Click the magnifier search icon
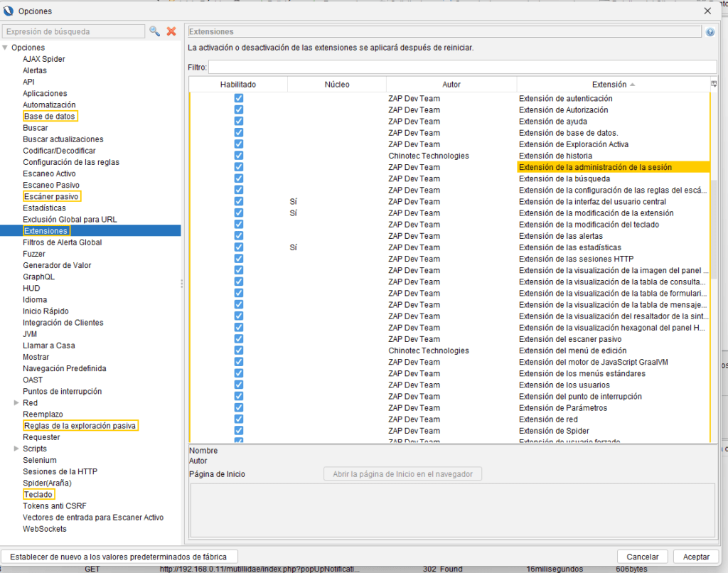728x573 pixels. tap(154, 31)
